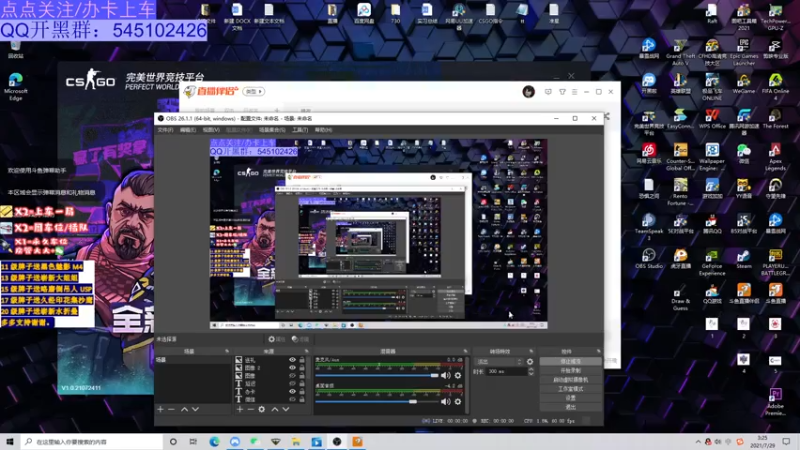Open Windows Start menu
The image size is (800, 450).
point(10,442)
